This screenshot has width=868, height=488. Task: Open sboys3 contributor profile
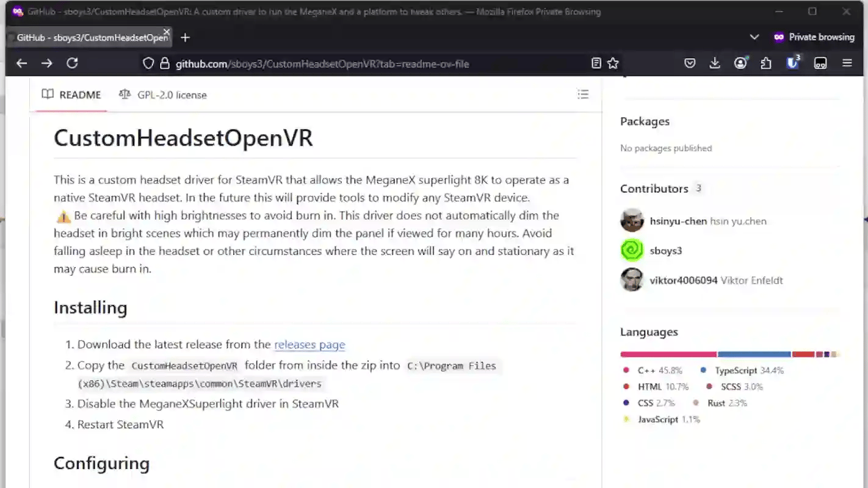pyautogui.click(x=666, y=251)
